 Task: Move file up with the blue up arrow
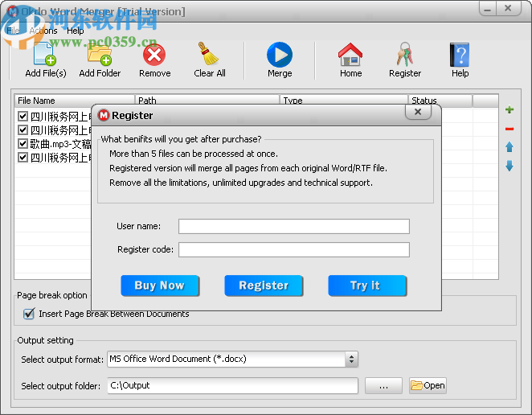point(509,147)
